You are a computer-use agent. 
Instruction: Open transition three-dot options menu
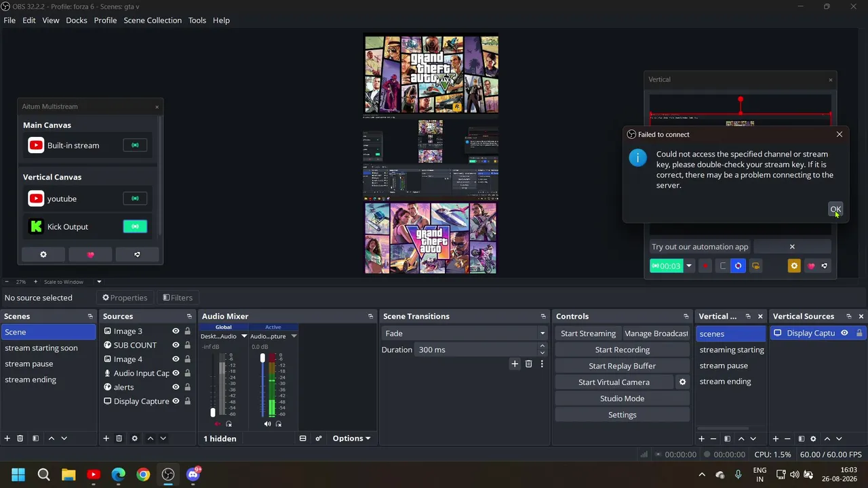pos(542,364)
